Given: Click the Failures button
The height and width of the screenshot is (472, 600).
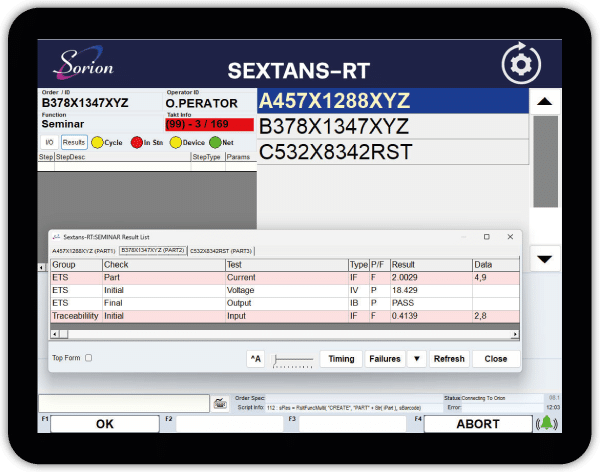Looking at the screenshot, I should point(385,359).
